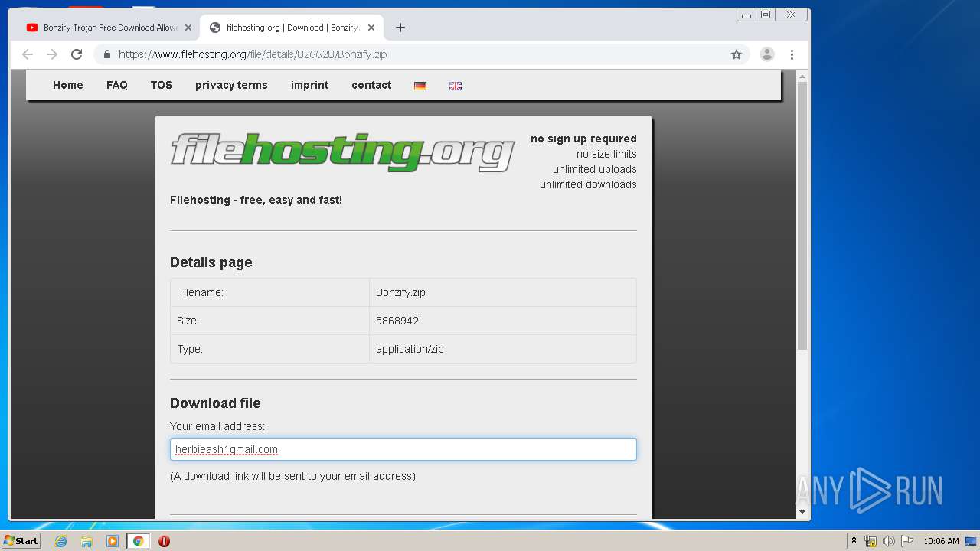Click the 'Download file' heading
The image size is (980, 551).
[215, 403]
